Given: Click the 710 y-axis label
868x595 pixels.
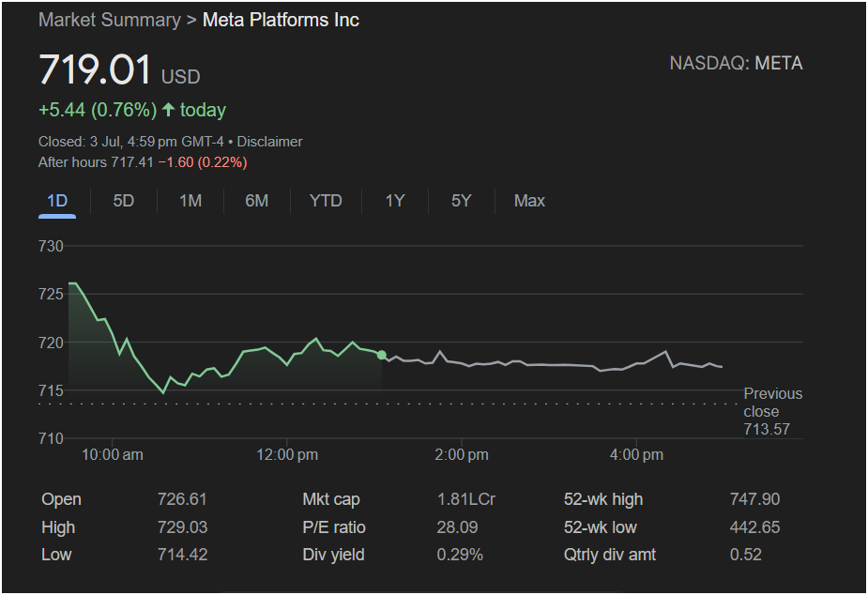Looking at the screenshot, I should tap(51, 439).
